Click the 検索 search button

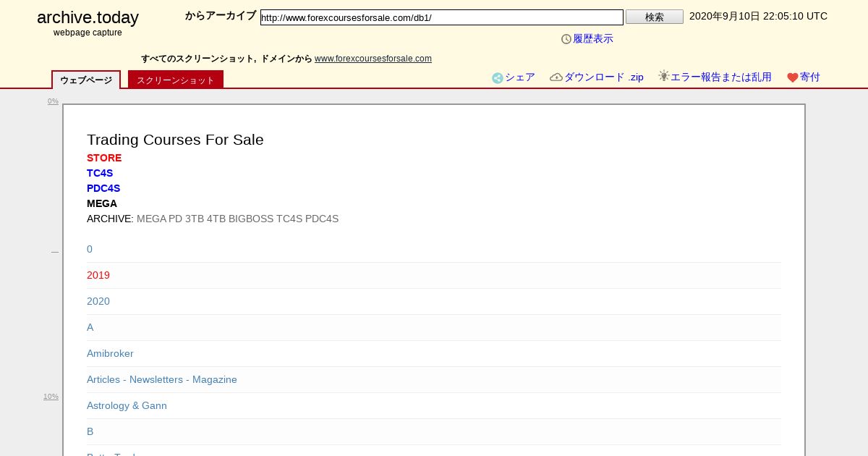(x=655, y=17)
